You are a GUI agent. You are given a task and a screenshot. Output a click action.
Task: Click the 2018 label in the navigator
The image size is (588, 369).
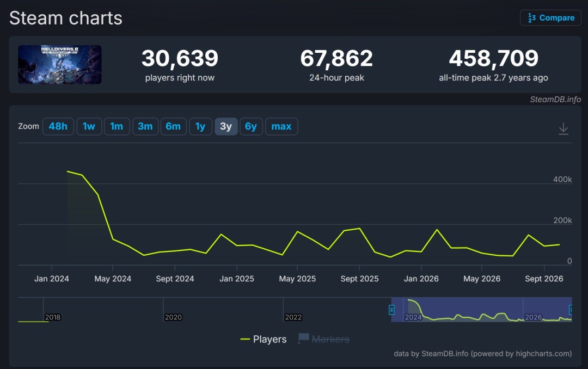click(x=52, y=317)
